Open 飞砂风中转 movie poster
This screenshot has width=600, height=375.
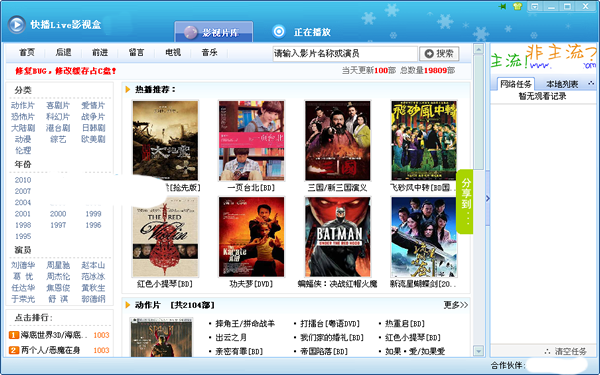(x=424, y=140)
